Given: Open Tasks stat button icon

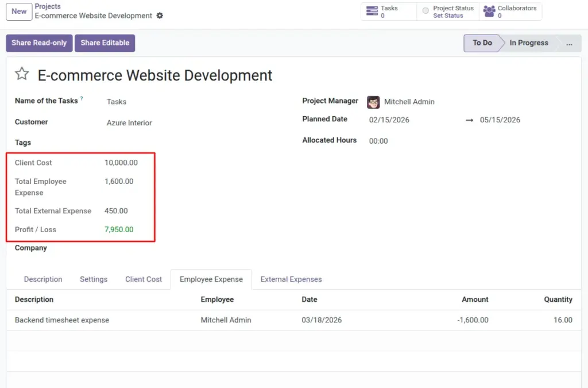Looking at the screenshot, I should pos(372,11).
